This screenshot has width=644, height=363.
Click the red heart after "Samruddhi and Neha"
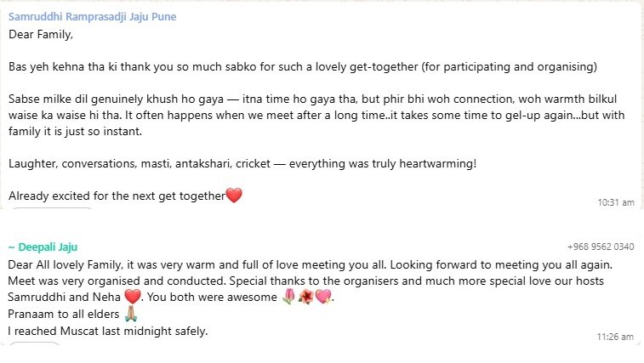click(132, 297)
